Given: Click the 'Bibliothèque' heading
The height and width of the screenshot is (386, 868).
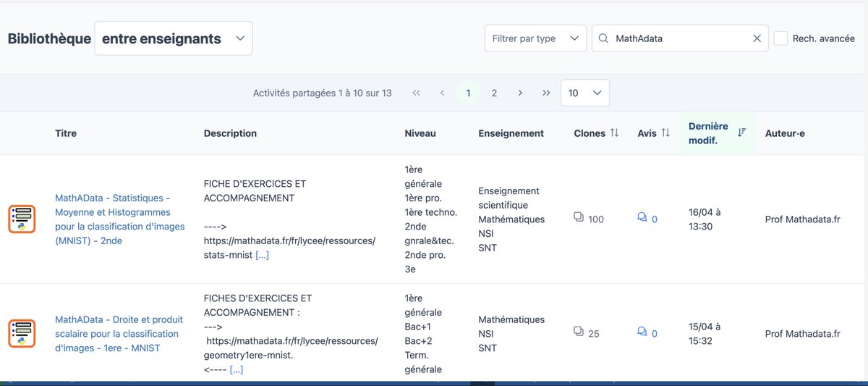Looking at the screenshot, I should 50,38.
